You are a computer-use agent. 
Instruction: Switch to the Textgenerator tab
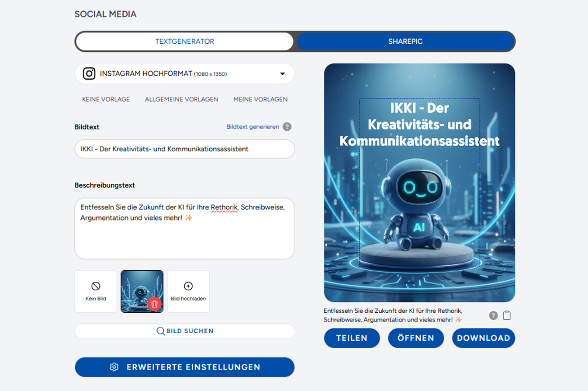[184, 42]
